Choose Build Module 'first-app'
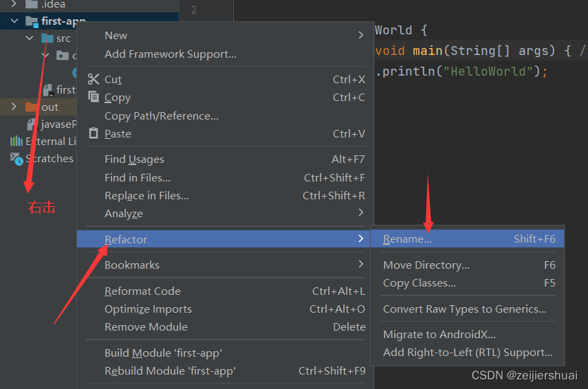Viewport: 588px width, 389px height. pyautogui.click(x=225, y=353)
